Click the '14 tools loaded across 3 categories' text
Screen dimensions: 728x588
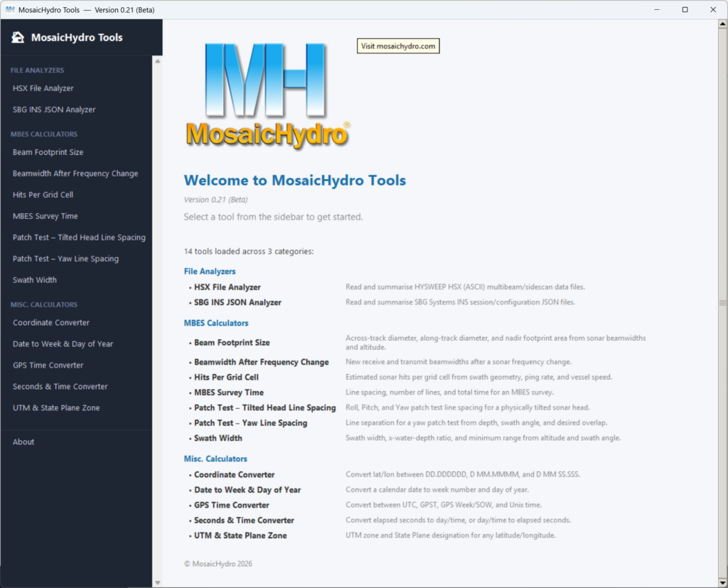(x=249, y=251)
